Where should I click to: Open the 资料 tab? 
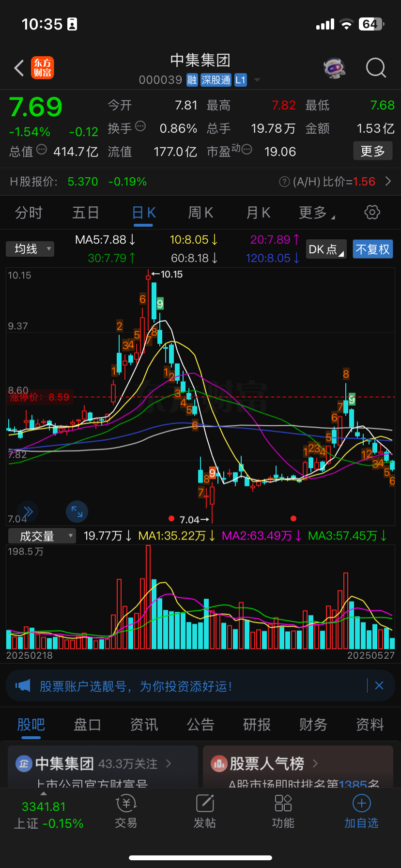click(370, 724)
